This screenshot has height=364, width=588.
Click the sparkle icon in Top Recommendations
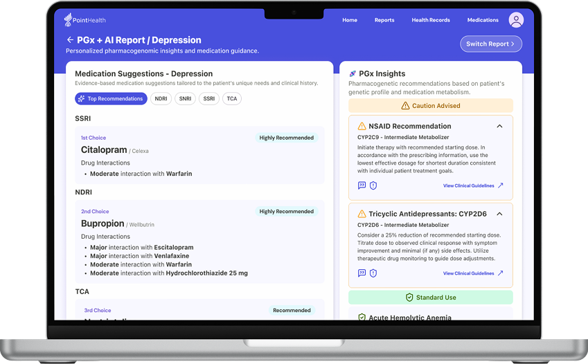coord(81,98)
